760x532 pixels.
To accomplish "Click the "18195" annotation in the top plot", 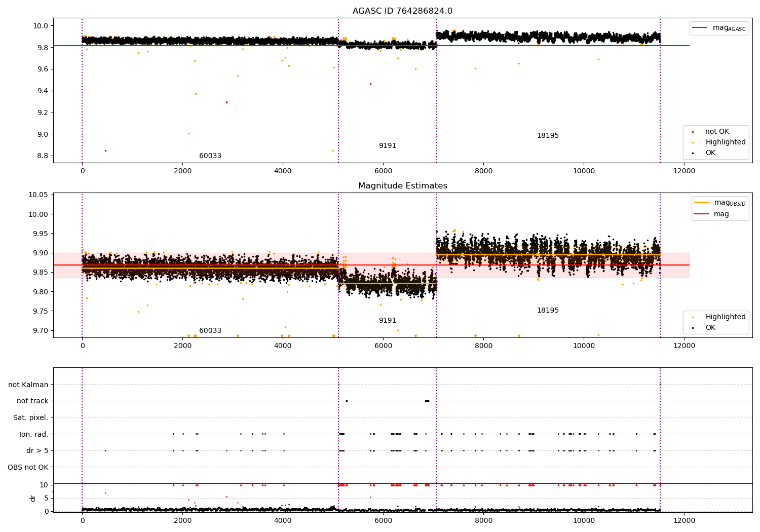I will [x=548, y=136].
